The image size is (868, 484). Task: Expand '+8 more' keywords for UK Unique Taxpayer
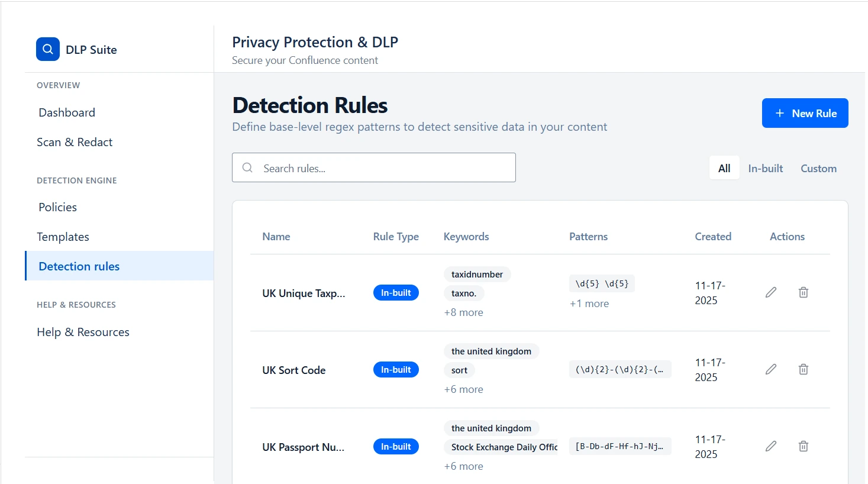click(x=463, y=312)
